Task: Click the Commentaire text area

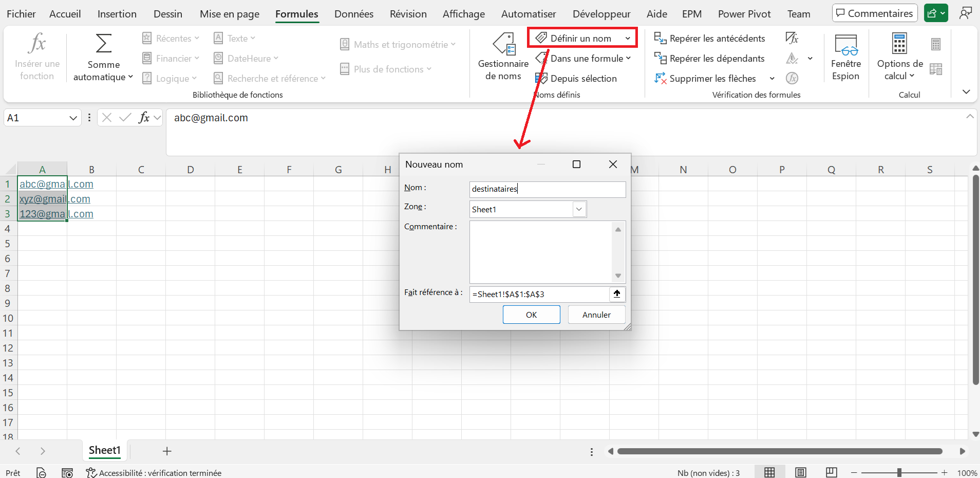Action: pos(541,252)
